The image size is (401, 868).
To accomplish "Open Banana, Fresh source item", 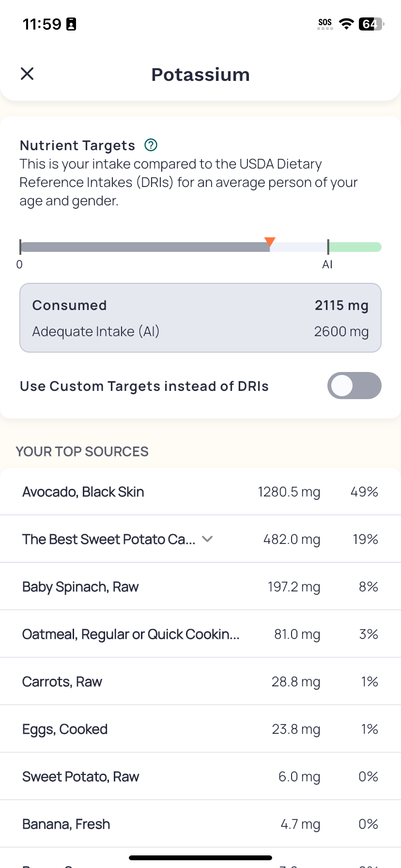I will 200,824.
